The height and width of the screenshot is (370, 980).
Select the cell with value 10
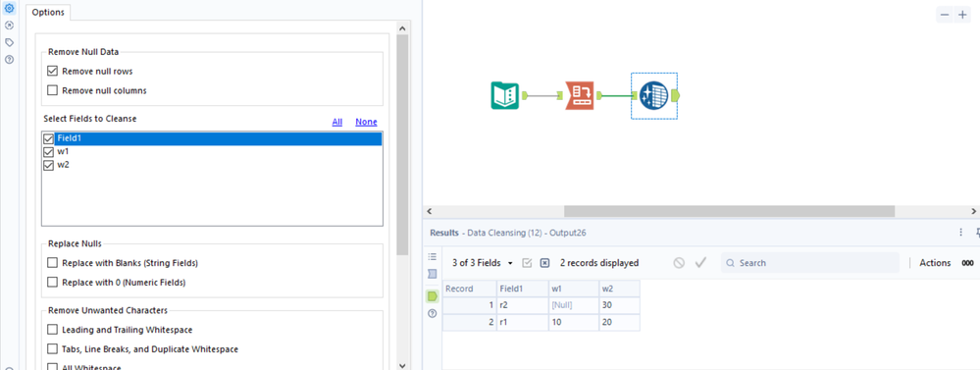pos(573,323)
